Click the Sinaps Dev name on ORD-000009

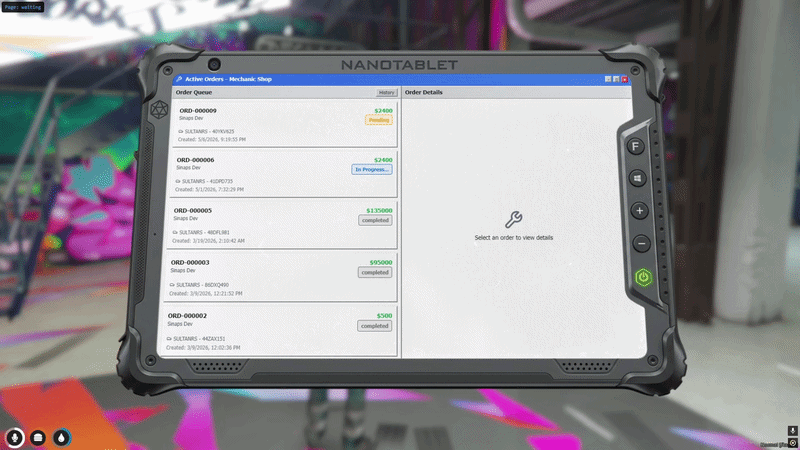(x=191, y=118)
